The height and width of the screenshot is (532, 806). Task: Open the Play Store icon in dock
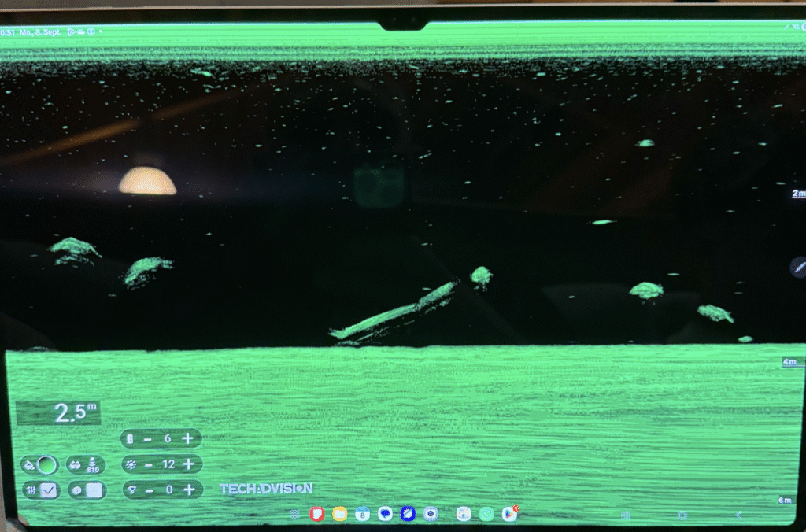pyautogui.click(x=509, y=513)
